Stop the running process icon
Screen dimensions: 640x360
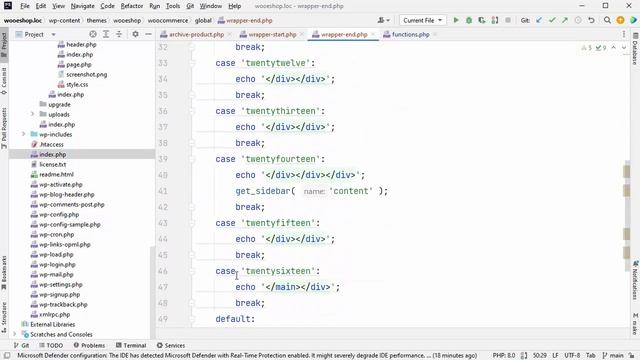508,20
